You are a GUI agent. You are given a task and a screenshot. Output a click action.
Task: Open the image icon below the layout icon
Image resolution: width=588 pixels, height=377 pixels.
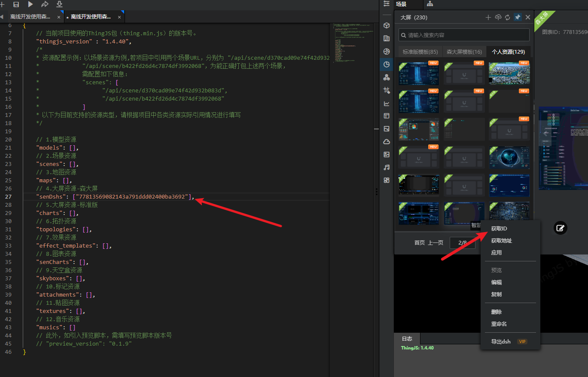387,129
